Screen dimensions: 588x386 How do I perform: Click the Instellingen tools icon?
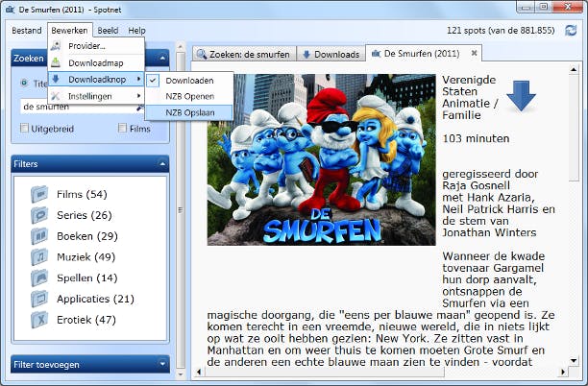tap(56, 96)
